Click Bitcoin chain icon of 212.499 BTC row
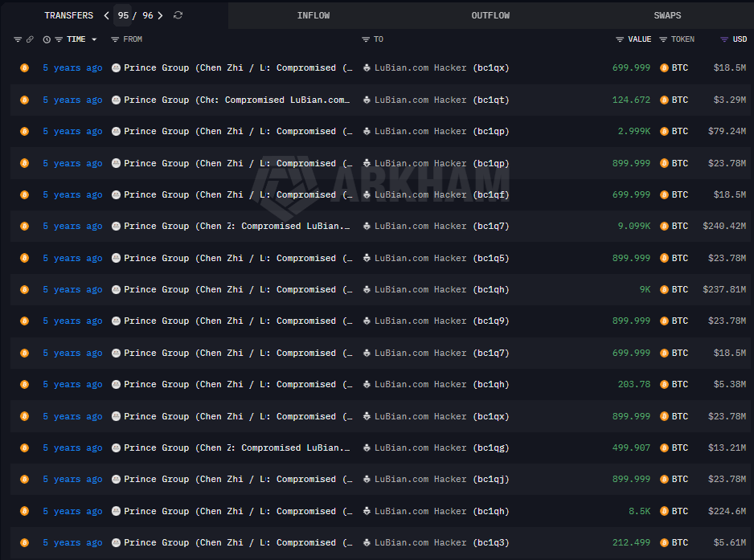This screenshot has height=560, width=754. (25, 542)
